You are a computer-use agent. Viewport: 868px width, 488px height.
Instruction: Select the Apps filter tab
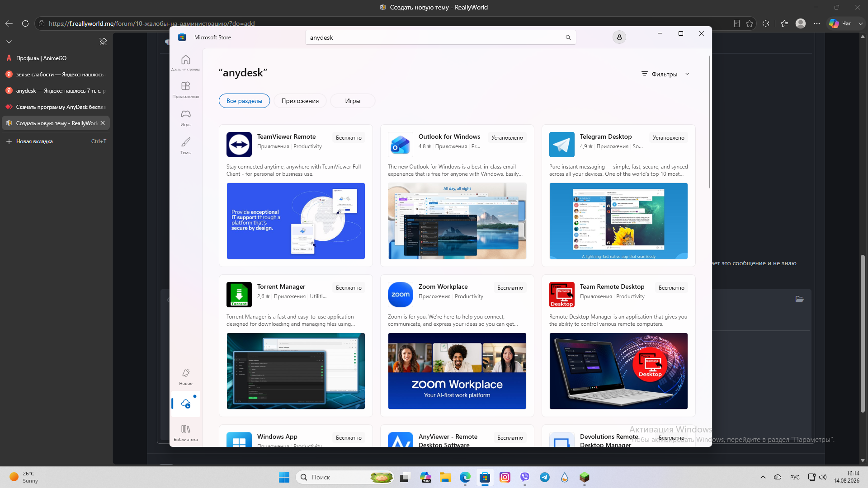300,101
